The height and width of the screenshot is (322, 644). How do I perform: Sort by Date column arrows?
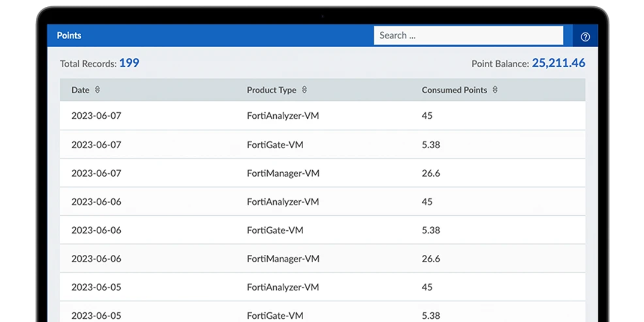tap(97, 90)
